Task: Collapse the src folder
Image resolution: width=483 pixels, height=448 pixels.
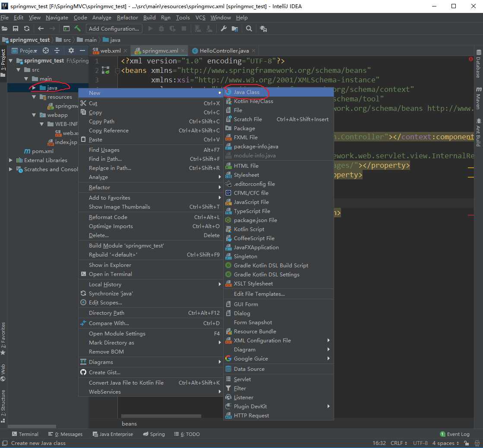Action: point(19,70)
